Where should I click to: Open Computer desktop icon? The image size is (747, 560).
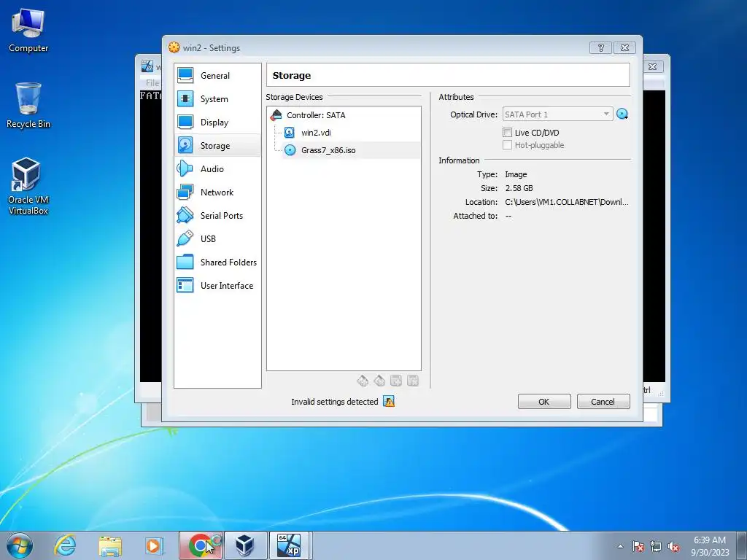[28, 31]
